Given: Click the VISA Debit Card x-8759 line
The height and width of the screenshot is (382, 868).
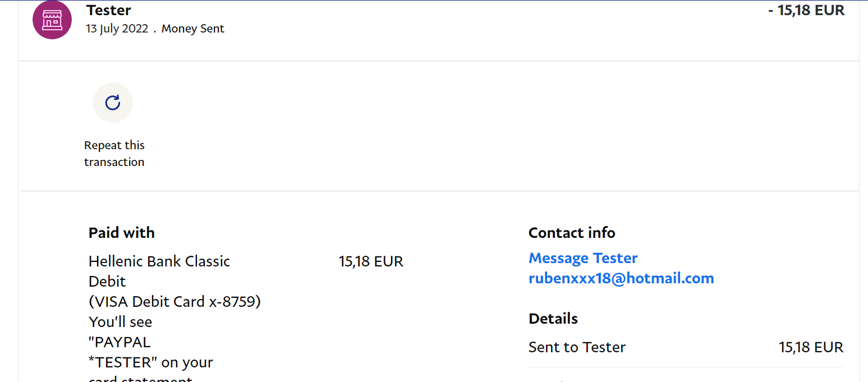Looking at the screenshot, I should coord(174,302).
